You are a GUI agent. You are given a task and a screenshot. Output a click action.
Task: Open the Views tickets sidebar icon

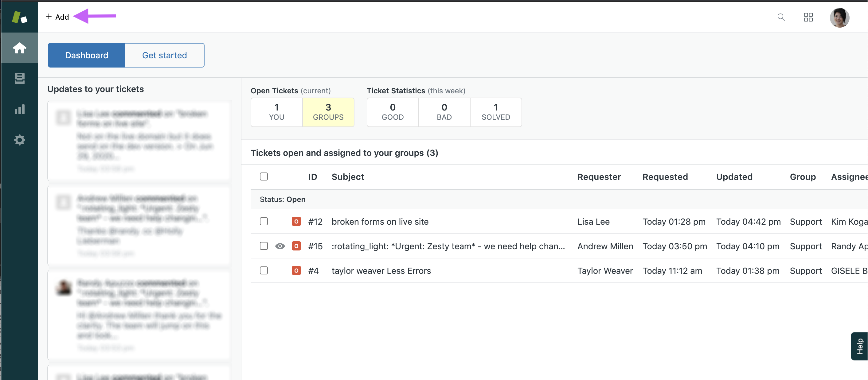click(20, 79)
